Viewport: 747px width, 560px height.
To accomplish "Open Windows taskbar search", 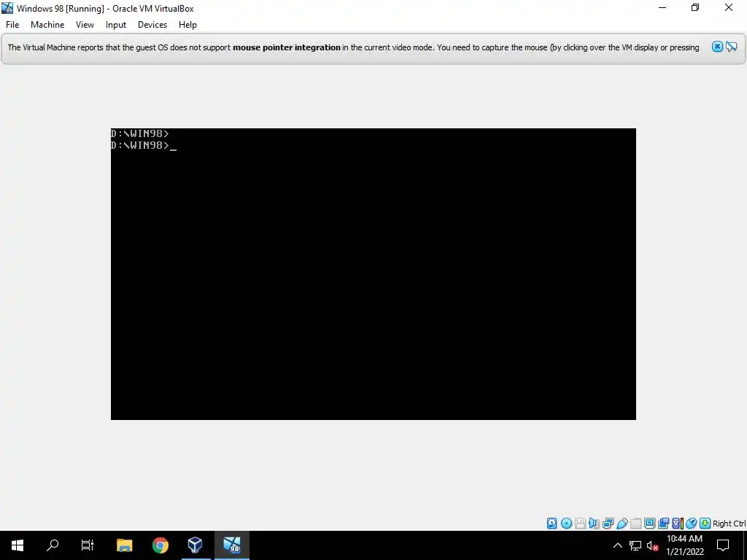I will [x=53, y=545].
